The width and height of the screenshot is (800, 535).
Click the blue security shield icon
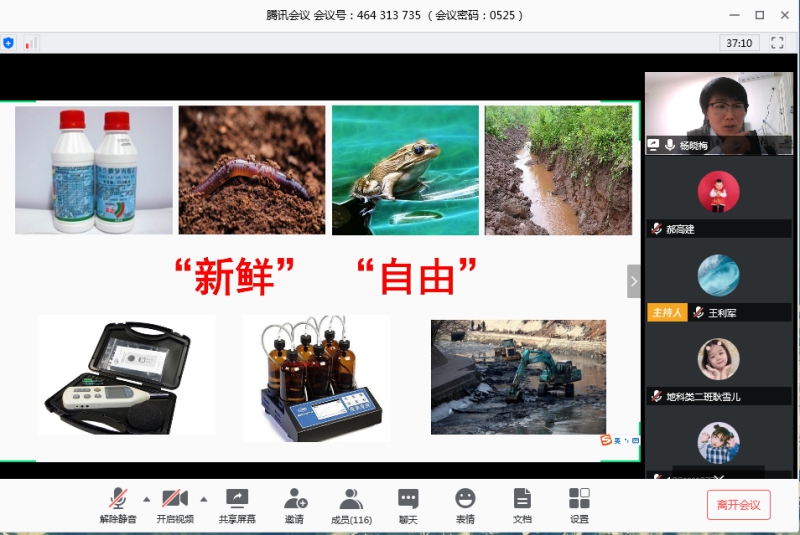point(9,43)
